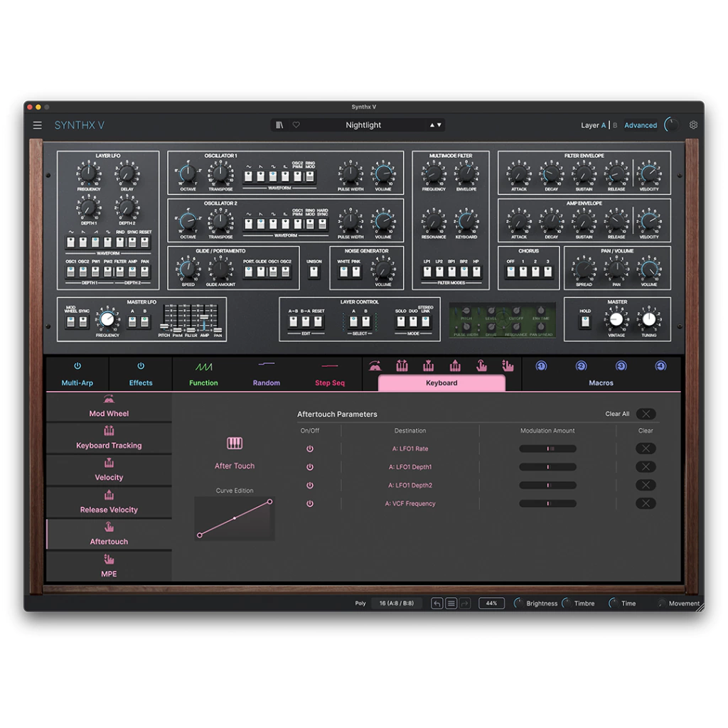
Task: Clear the A: VCF Frequency modulation row
Action: point(646,503)
